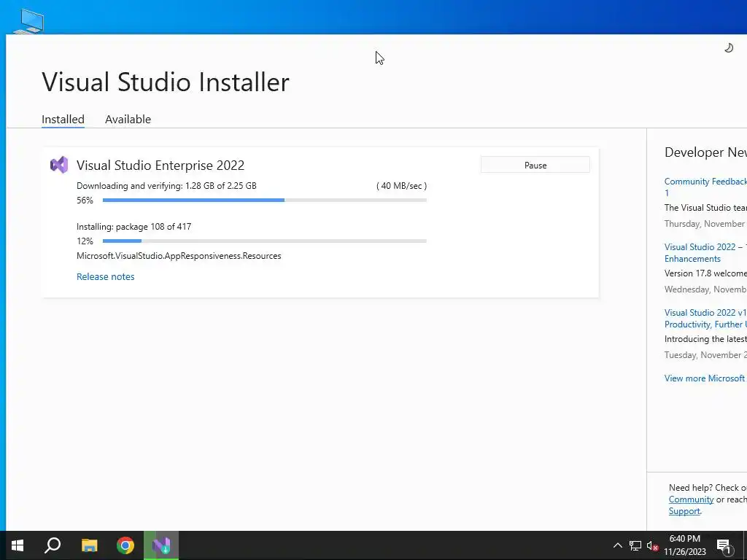747x560 pixels.
Task: Click the Visual Studio Enterprise 2022 title
Action: coord(160,166)
